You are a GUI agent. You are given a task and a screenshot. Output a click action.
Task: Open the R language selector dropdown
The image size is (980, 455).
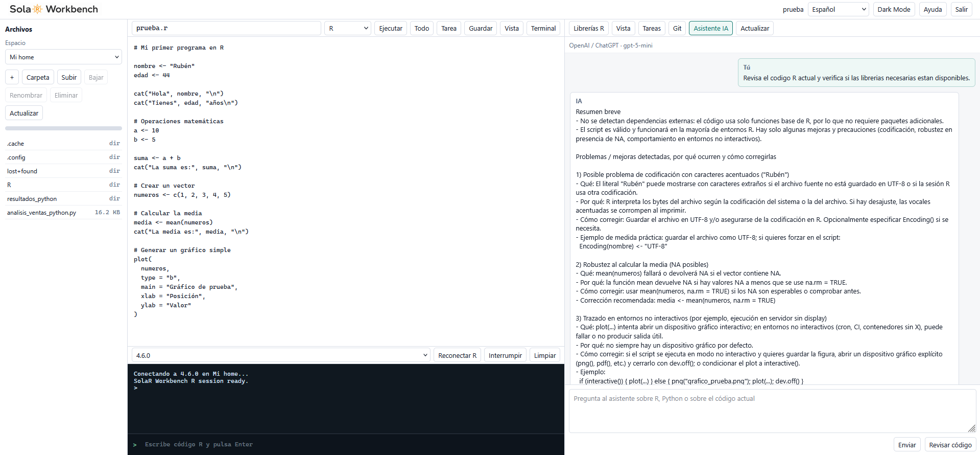click(x=348, y=28)
